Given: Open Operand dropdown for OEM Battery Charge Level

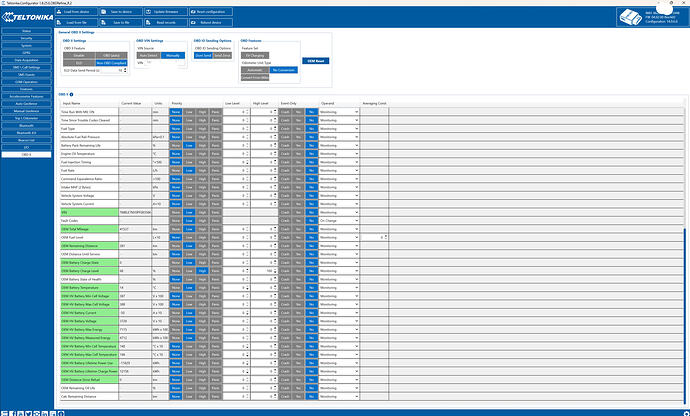Looking at the screenshot, I should (x=339, y=271).
